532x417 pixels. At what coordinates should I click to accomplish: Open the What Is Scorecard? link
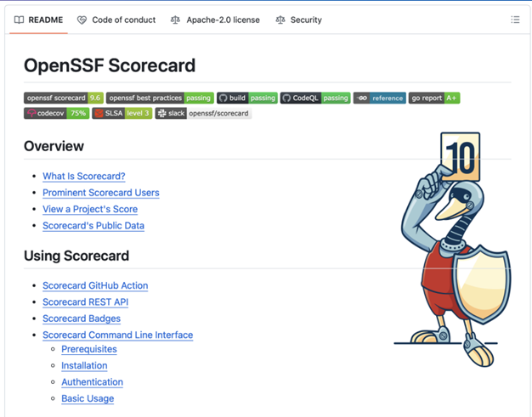[x=84, y=177]
